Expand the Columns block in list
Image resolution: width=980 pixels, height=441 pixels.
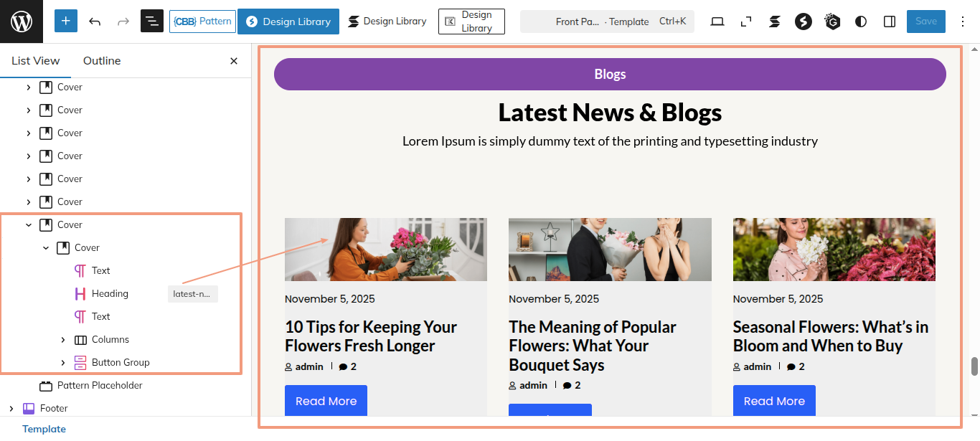(63, 339)
